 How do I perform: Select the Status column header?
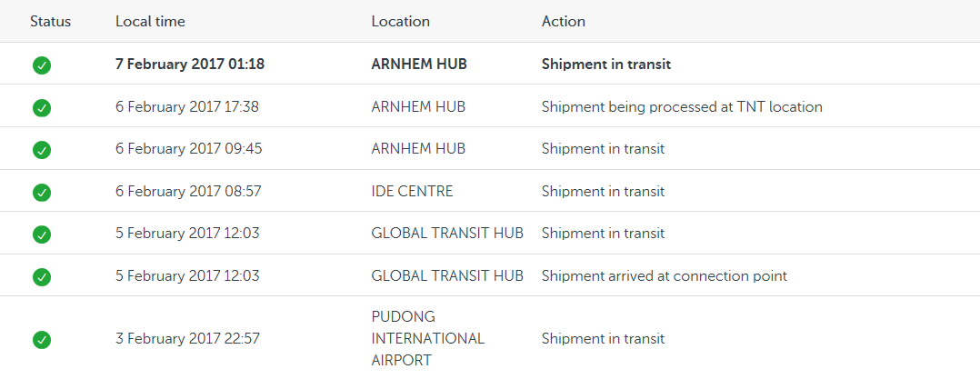tap(51, 21)
